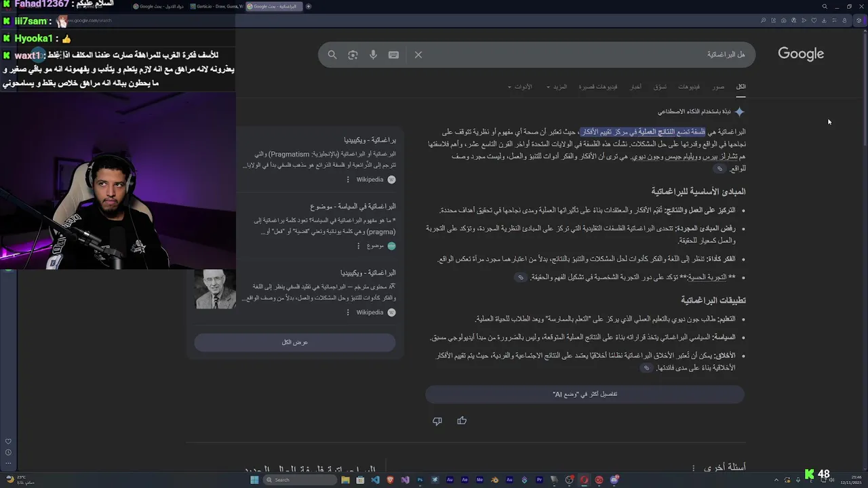Click the تفاصيل أكثر في وضع AI button
Screen dimensions: 868x488
tap(585, 394)
